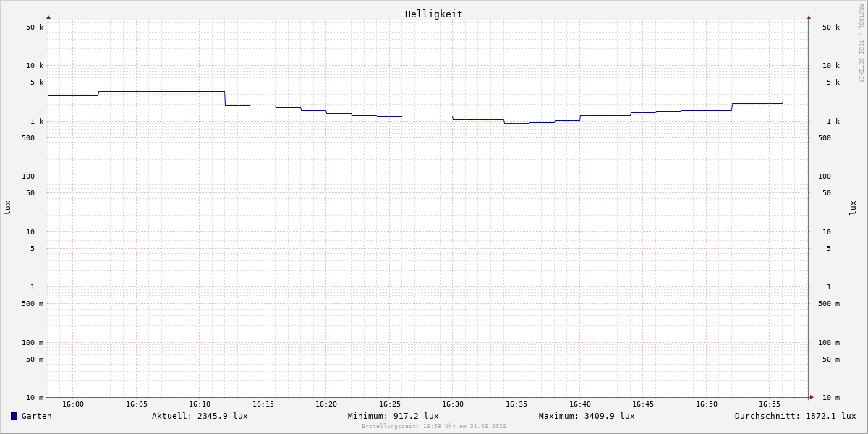The image size is (868, 434).
Task: Click the right-side lux axis title
Action: (854, 208)
